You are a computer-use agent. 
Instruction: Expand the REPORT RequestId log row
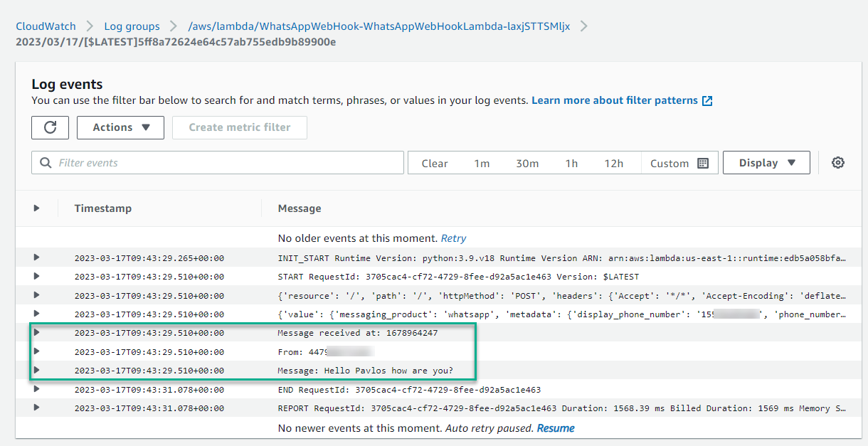click(36, 408)
